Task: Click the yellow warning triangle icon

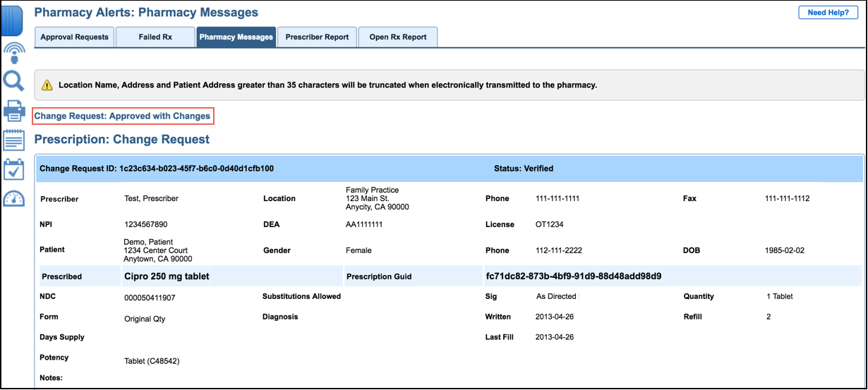Action: coord(47,85)
